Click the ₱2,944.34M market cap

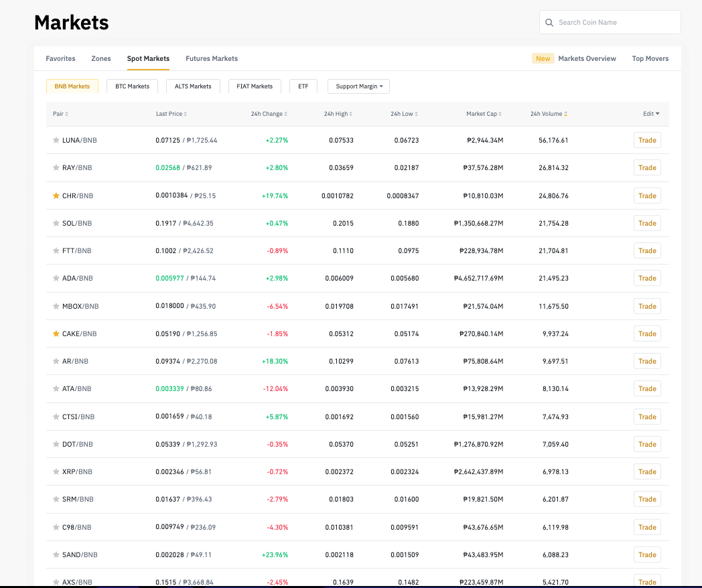(x=485, y=140)
